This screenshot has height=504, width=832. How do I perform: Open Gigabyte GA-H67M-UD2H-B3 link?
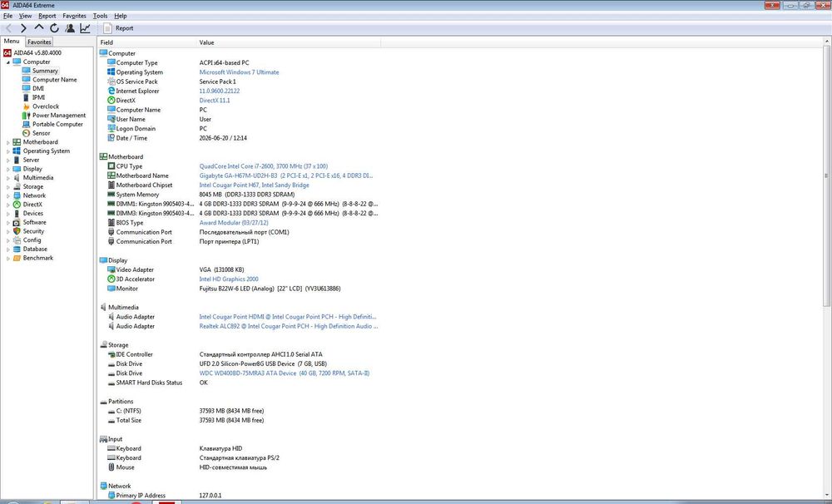pos(286,175)
